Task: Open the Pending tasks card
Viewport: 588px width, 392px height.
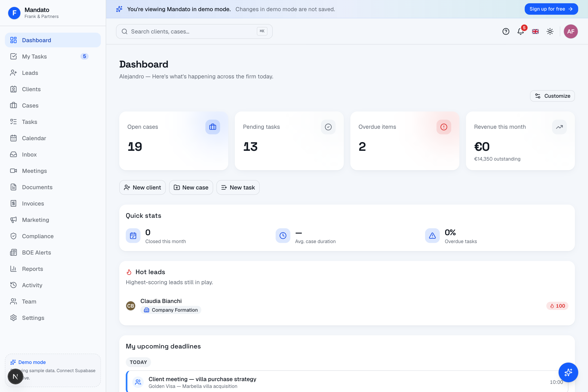Action: 289,141
